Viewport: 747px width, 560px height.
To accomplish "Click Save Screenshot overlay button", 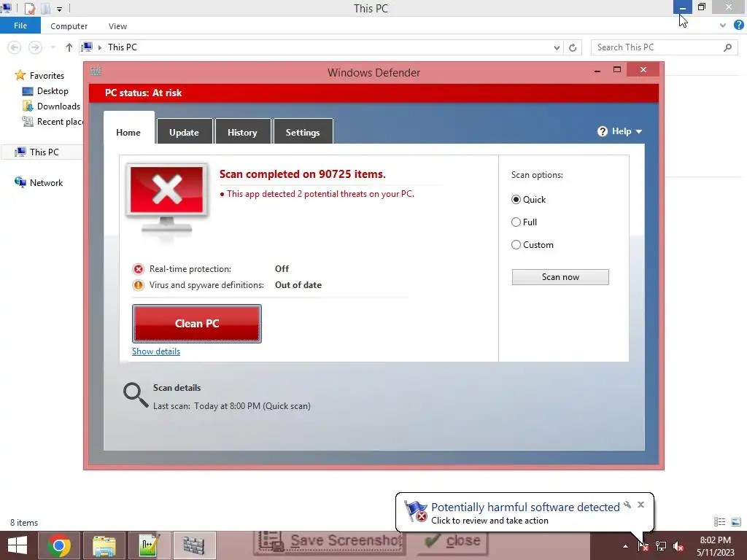I will coord(330,542).
